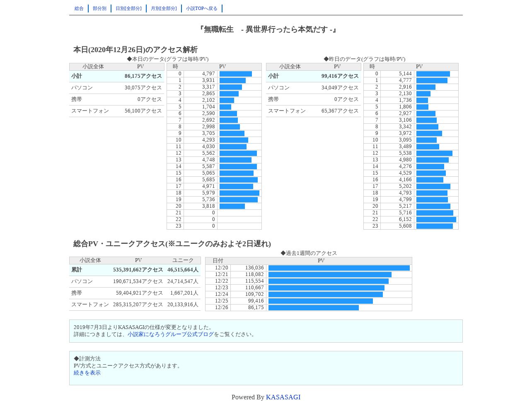Select the 累計 535,391,662アクセス row
This screenshot has height=401, width=532.
coord(135,270)
